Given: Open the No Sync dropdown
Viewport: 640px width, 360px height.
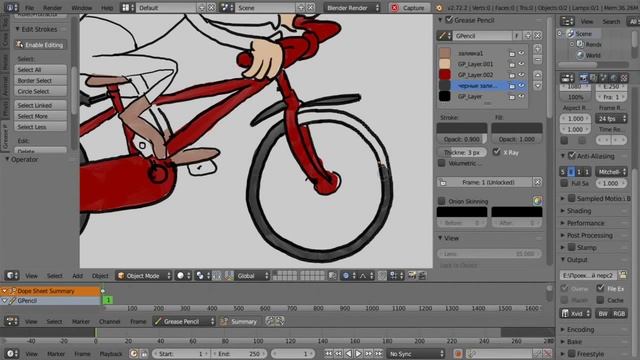Looking at the screenshot, I should coord(416,353).
